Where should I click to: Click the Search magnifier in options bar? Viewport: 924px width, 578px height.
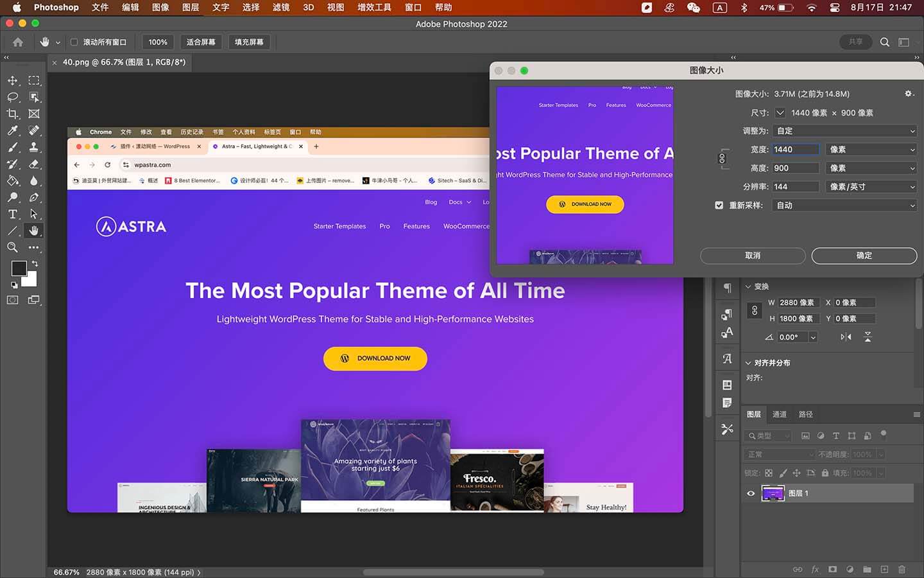885,42
